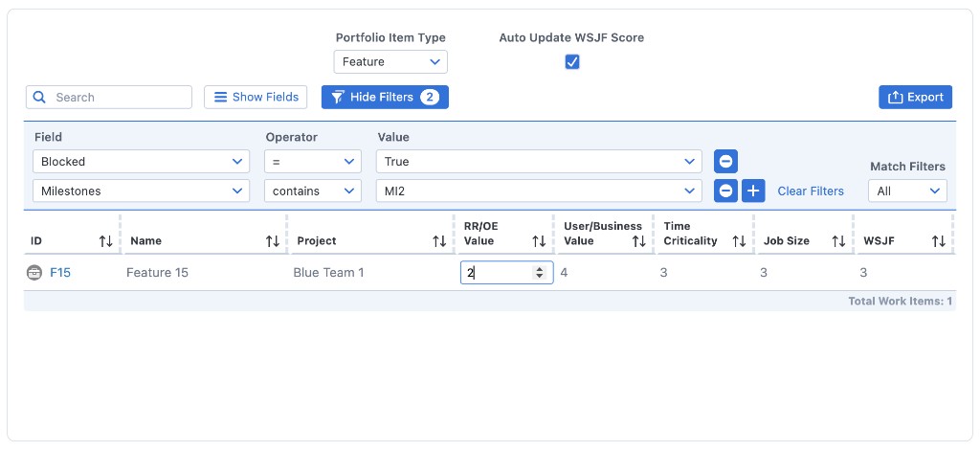Sort by the Name column arrows
The image size is (980, 450).
[x=273, y=241]
